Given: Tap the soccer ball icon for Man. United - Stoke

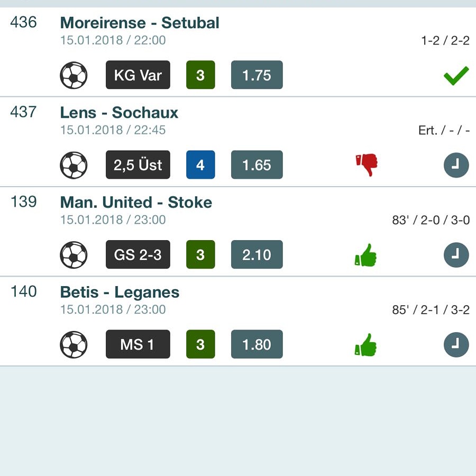Looking at the screenshot, I should tap(74, 255).
